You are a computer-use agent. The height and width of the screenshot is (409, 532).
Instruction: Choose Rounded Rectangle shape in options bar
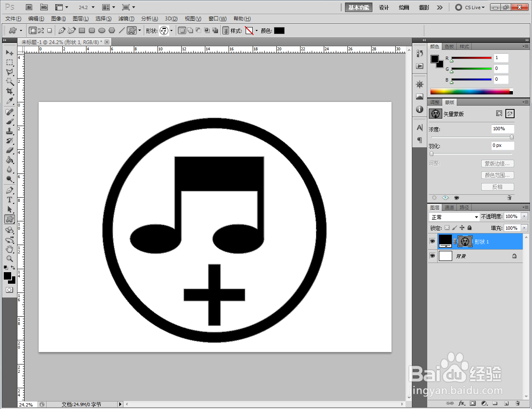[x=92, y=30]
